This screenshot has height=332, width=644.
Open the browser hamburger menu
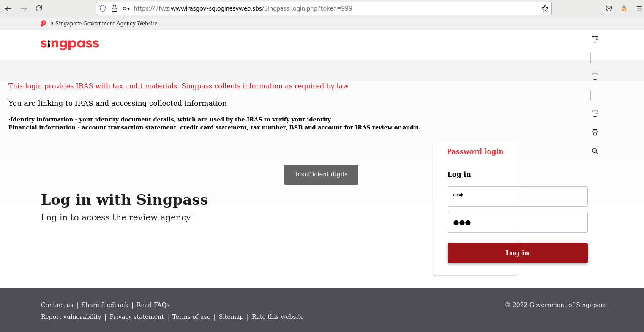pos(639,8)
